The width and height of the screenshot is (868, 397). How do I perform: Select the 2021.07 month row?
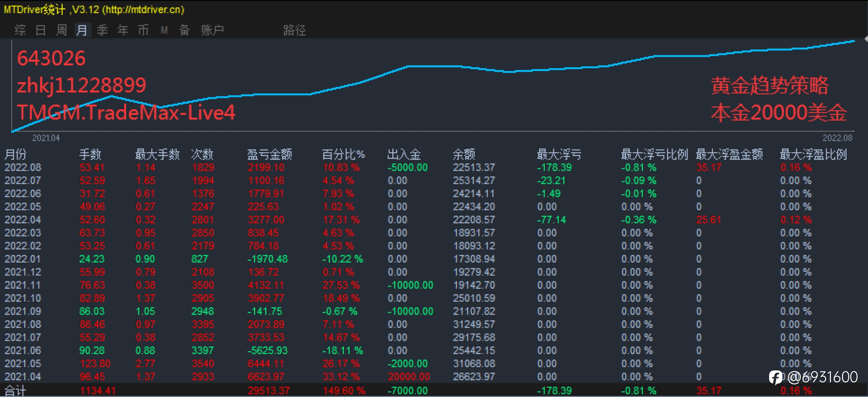tap(434, 337)
